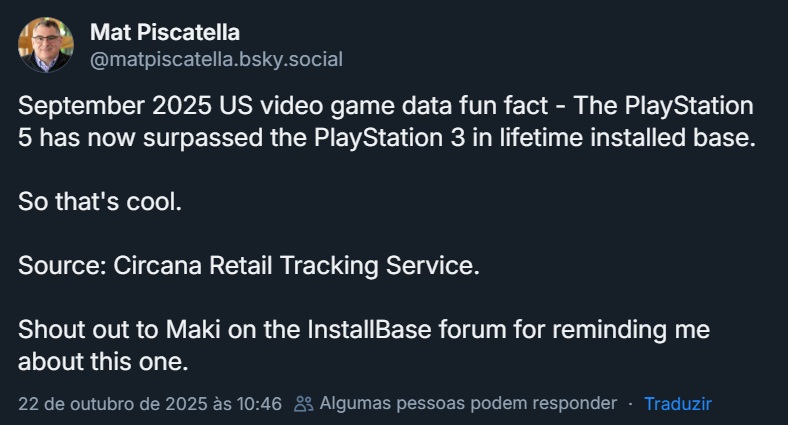Open the @matpiscatella.bsky.social handle link
This screenshot has height=425, width=788.
pos(216,60)
